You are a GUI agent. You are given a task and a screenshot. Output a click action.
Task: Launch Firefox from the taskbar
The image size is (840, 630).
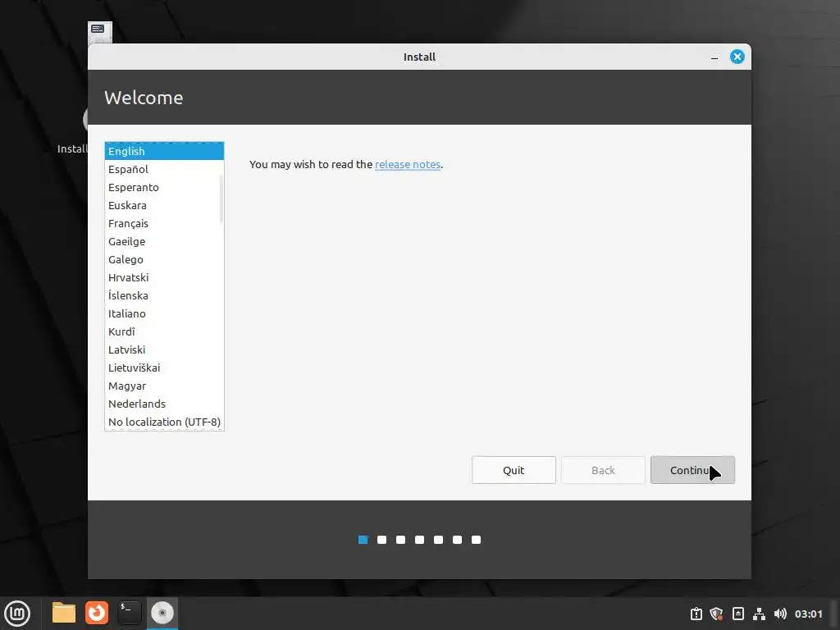97,613
